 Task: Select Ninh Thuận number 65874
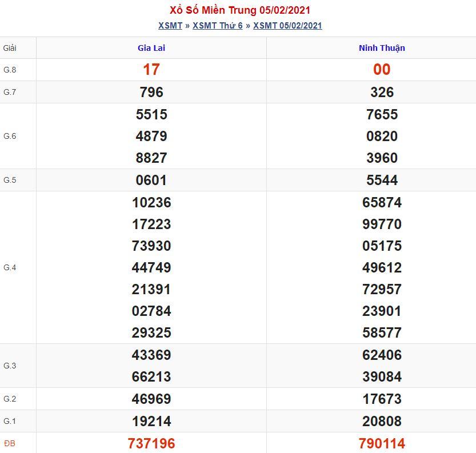[382, 203]
